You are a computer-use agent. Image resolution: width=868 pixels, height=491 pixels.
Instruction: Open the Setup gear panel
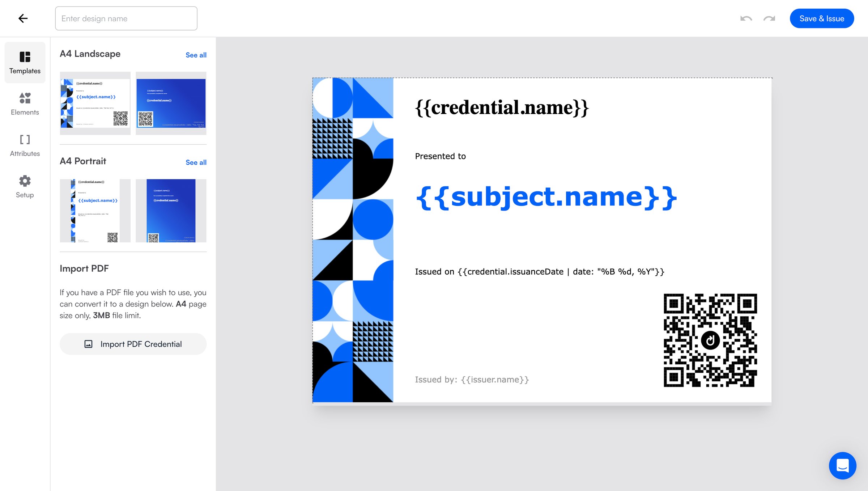click(25, 186)
